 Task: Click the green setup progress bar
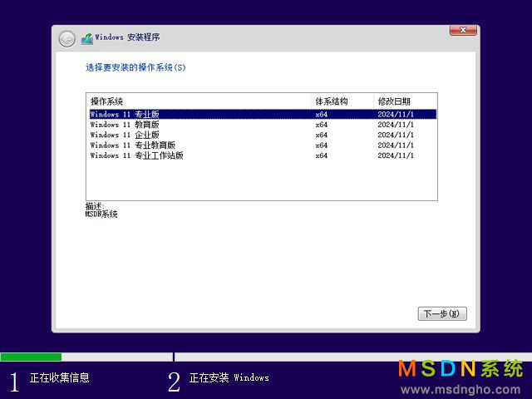click(31, 357)
